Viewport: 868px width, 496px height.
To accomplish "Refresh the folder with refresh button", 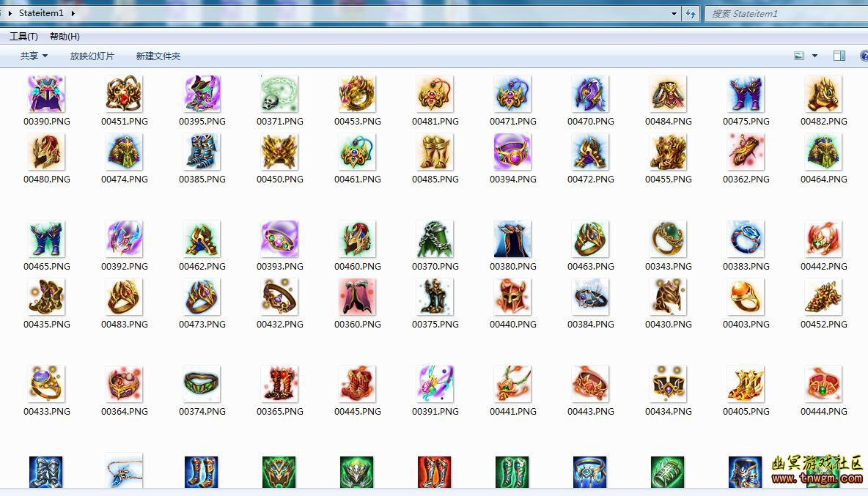I will pyautogui.click(x=691, y=14).
